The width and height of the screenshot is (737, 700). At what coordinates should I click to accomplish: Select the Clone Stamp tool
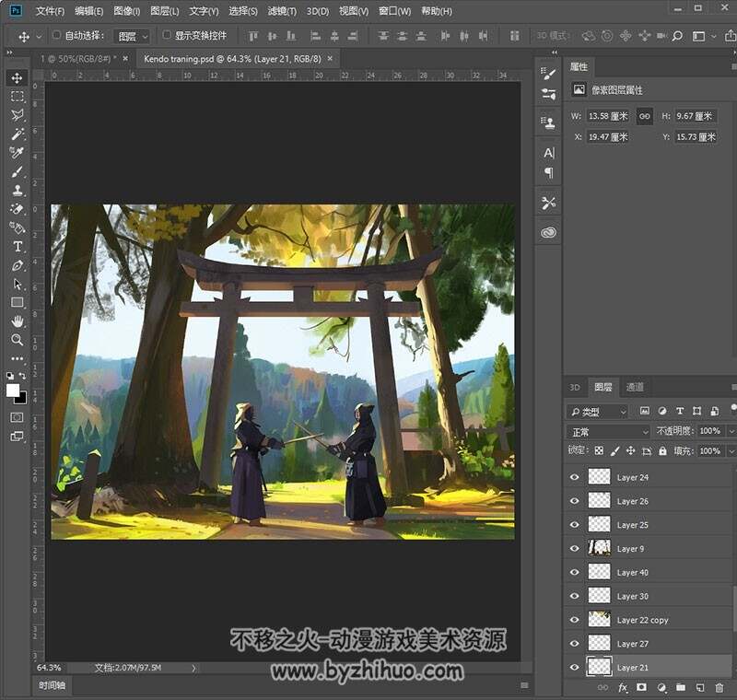pyautogui.click(x=18, y=191)
